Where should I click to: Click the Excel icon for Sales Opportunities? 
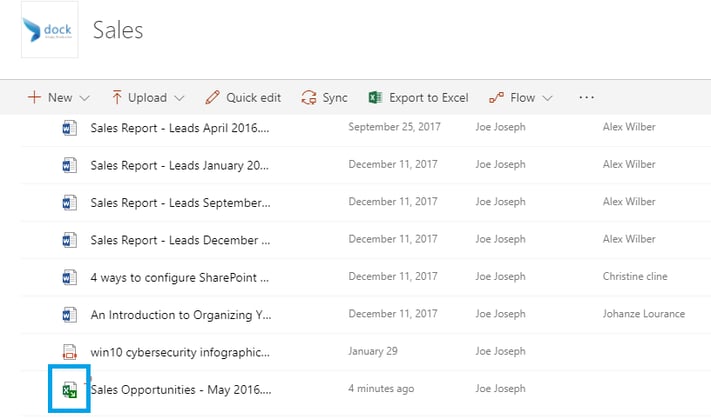[69, 390]
